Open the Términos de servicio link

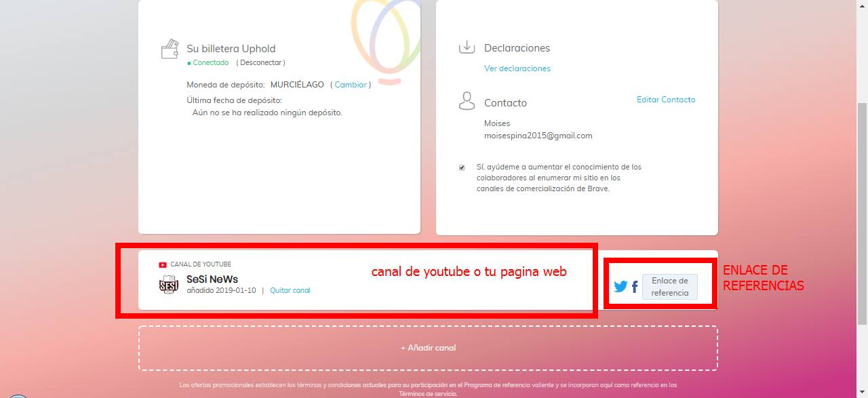[x=428, y=393]
